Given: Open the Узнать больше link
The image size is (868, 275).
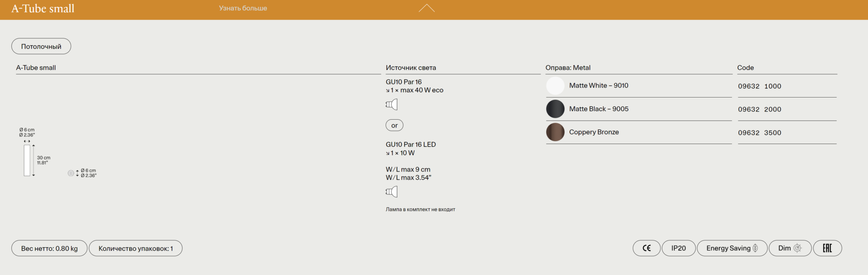Looking at the screenshot, I should click(243, 8).
